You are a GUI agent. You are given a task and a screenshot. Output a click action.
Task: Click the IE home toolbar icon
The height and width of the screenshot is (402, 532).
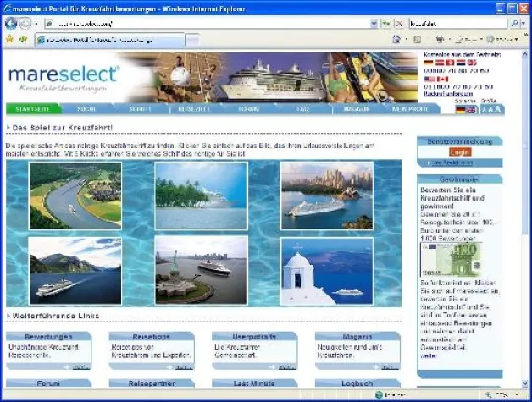(396, 40)
